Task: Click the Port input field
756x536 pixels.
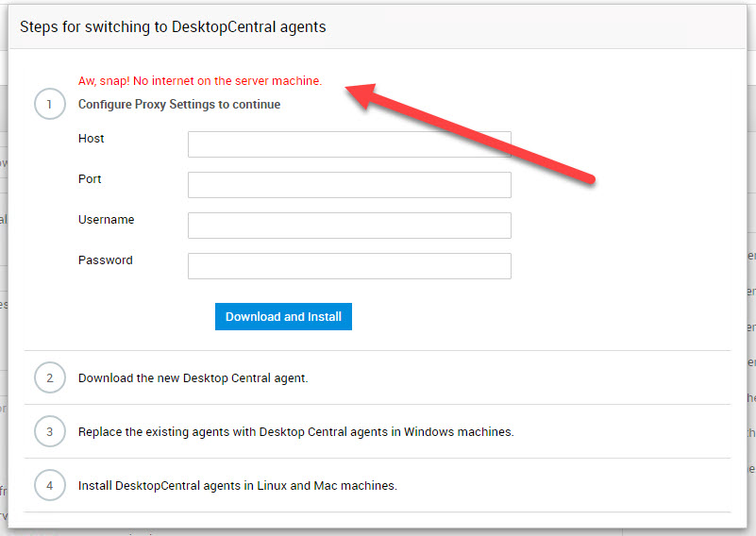Action: pyautogui.click(x=349, y=185)
